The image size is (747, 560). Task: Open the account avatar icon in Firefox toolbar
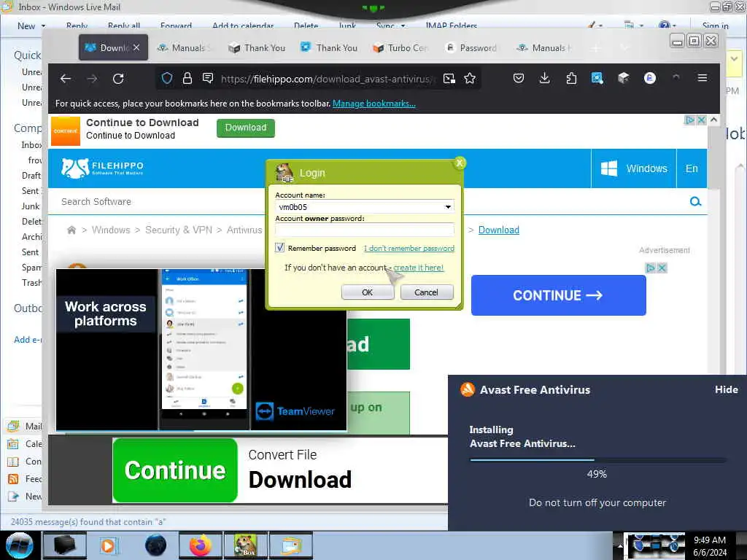pos(649,78)
